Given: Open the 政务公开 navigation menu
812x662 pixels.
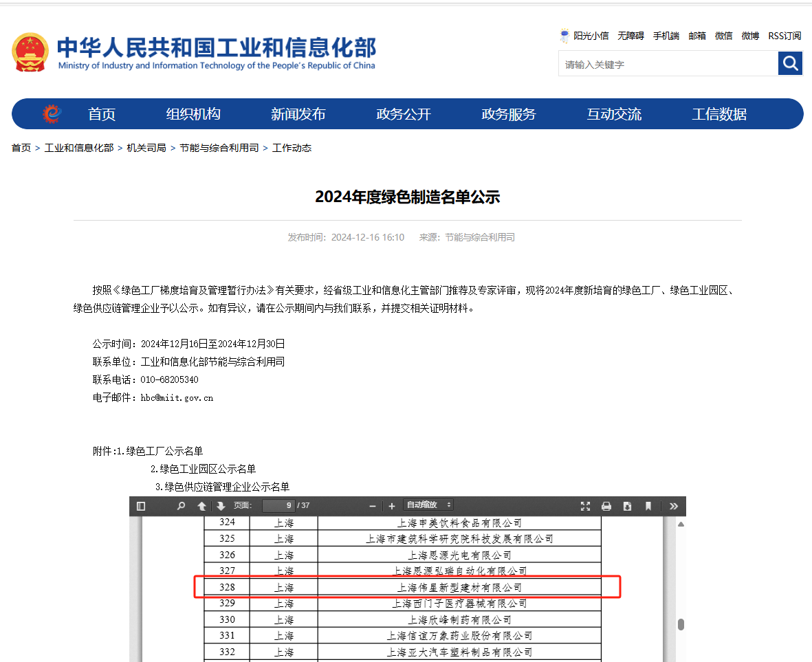Looking at the screenshot, I should [404, 114].
